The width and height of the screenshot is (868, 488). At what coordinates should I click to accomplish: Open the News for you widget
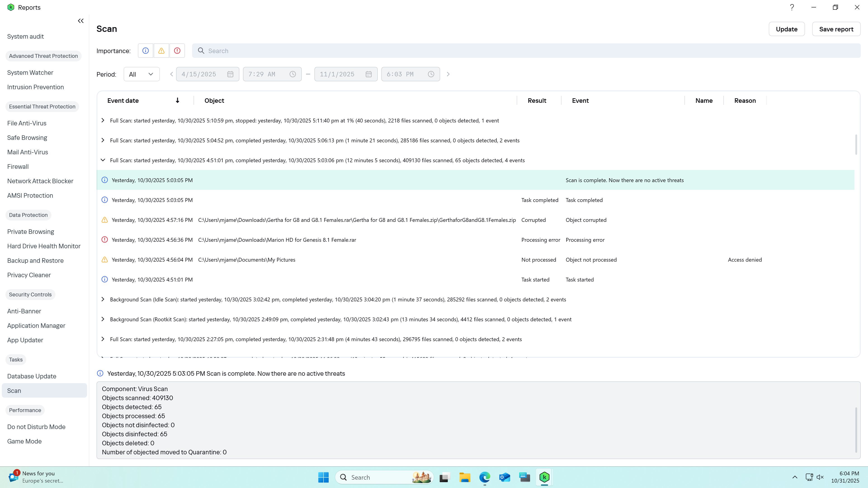[36, 477]
